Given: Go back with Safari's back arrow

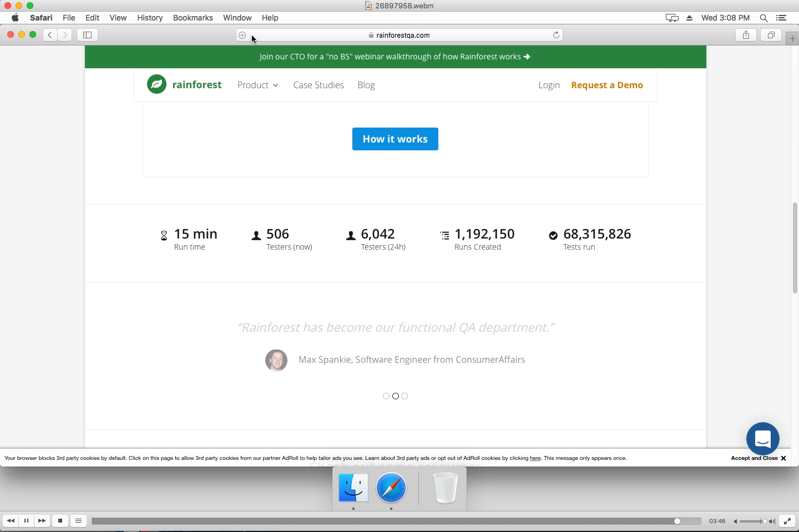Looking at the screenshot, I should [x=50, y=35].
